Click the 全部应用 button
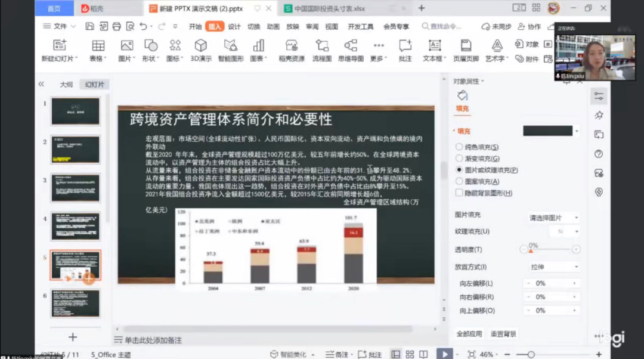644x359 pixels. pos(469,333)
